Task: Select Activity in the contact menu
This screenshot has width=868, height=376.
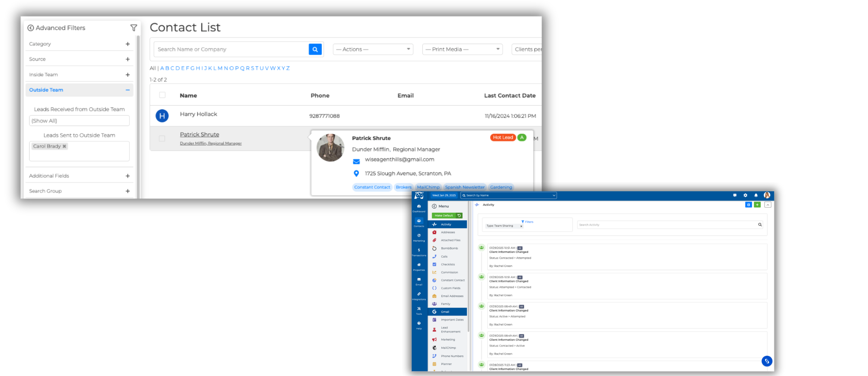Action: (447, 224)
